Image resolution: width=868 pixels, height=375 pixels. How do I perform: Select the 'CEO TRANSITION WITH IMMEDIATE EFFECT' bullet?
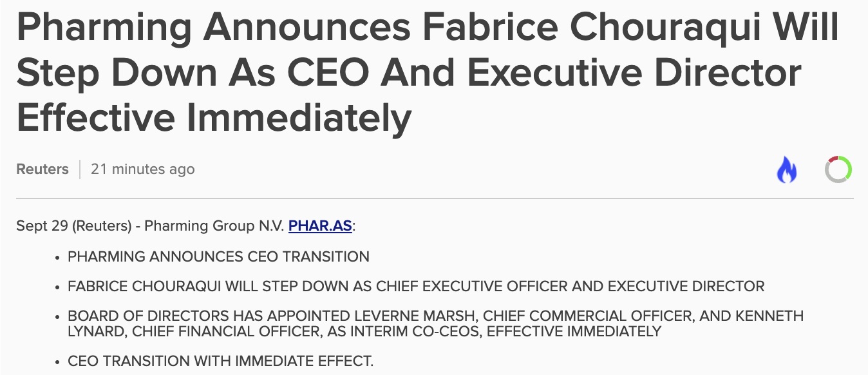click(x=220, y=361)
